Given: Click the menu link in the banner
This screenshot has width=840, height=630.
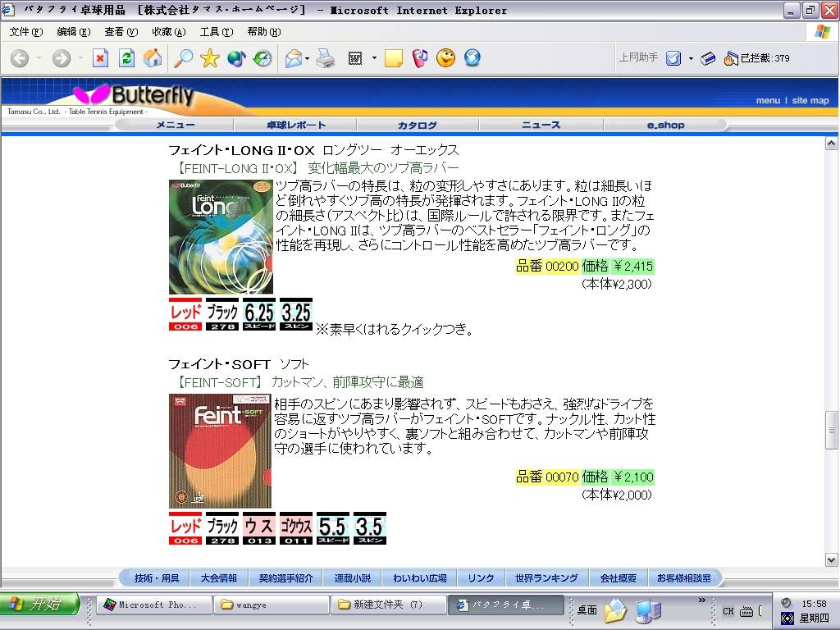Looking at the screenshot, I should click(x=768, y=100).
